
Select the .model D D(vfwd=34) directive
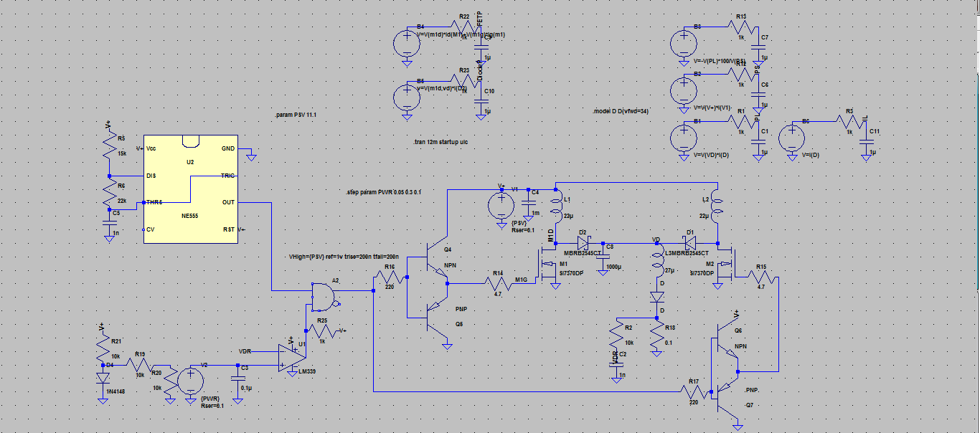621,112
